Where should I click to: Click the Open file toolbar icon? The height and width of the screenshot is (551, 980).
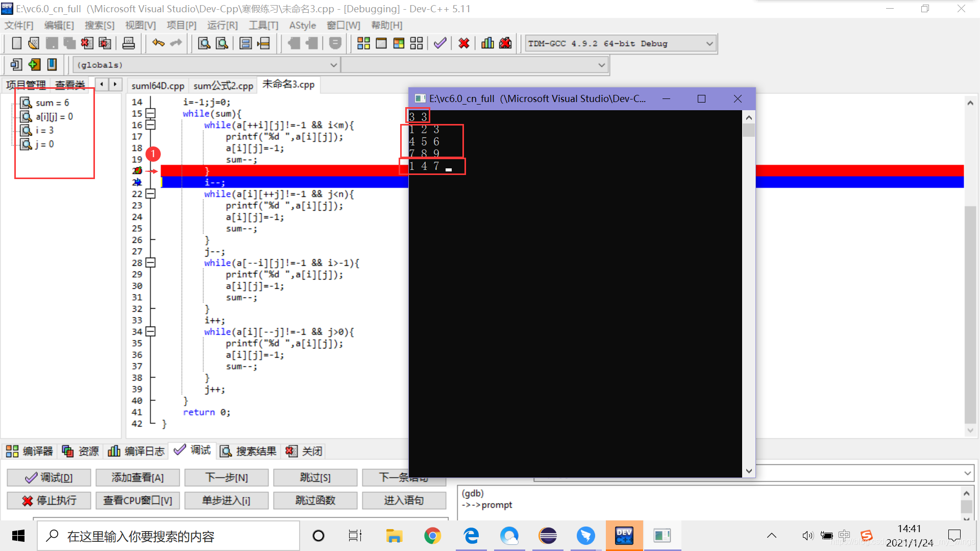(x=34, y=43)
